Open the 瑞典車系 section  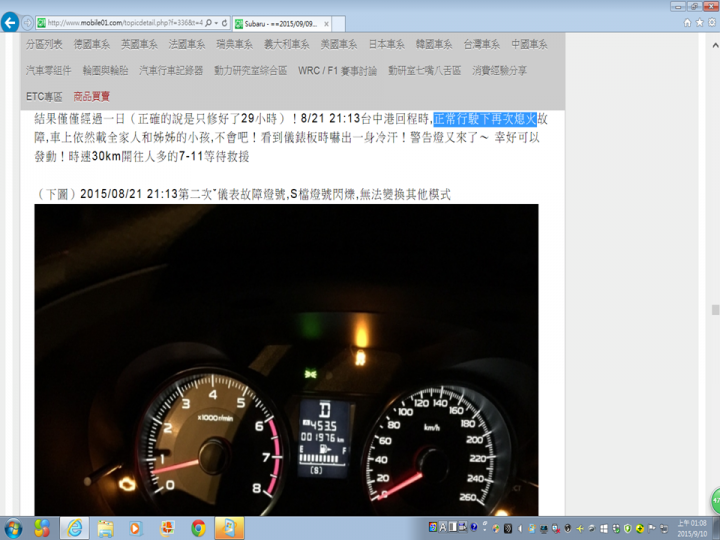[235, 44]
